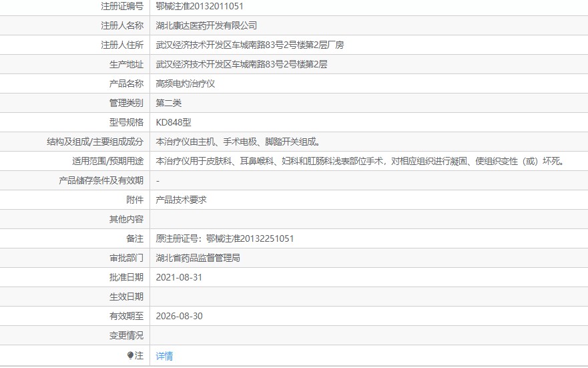Click the management class value 第二类
Viewport: 588px width, 368px height.
[x=168, y=103]
